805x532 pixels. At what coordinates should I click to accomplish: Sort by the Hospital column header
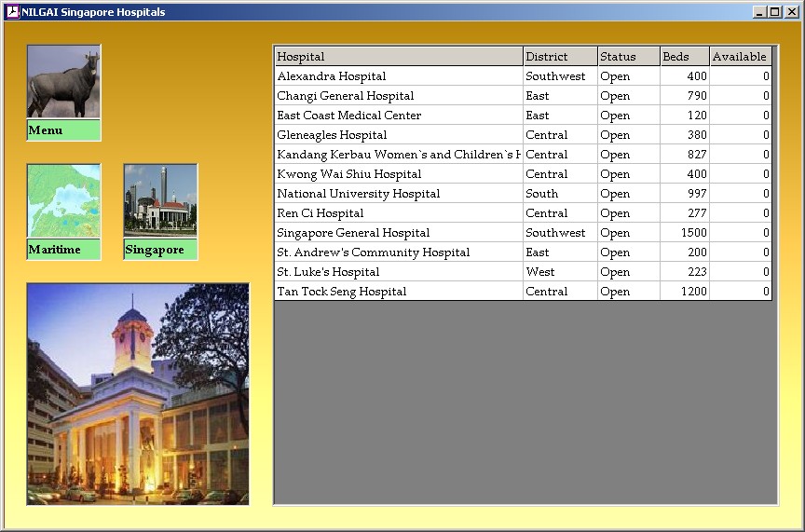(398, 57)
